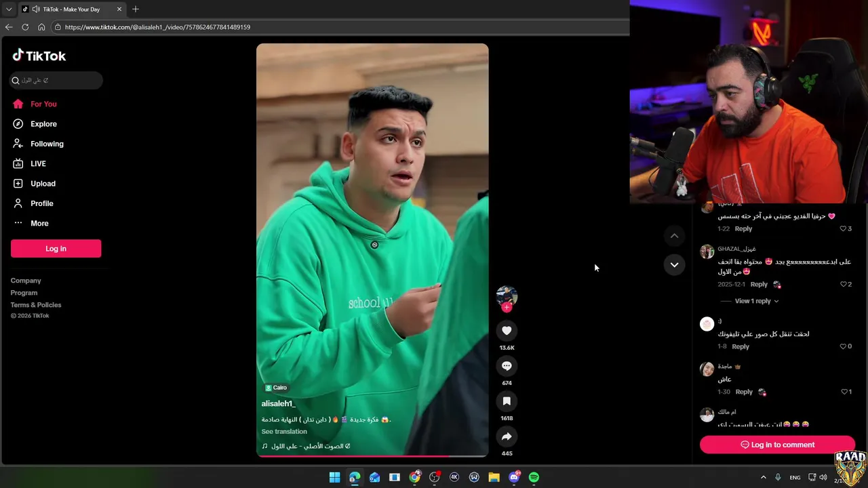868x488 pixels.
Task: Open Outlook from the taskbar
Action: [x=374, y=477]
